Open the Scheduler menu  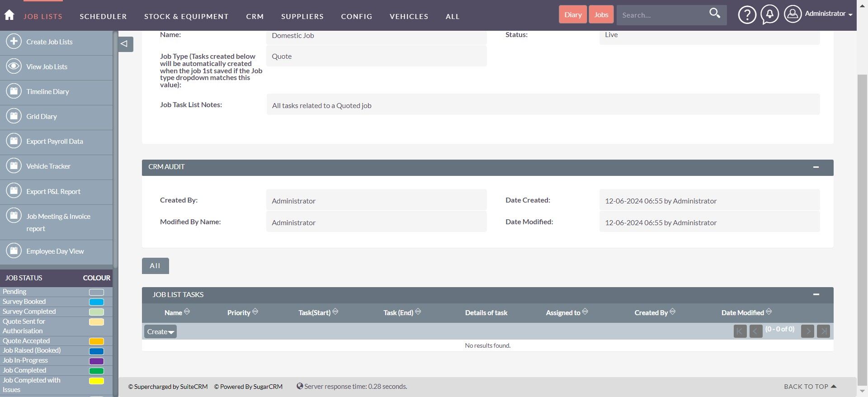(x=103, y=16)
